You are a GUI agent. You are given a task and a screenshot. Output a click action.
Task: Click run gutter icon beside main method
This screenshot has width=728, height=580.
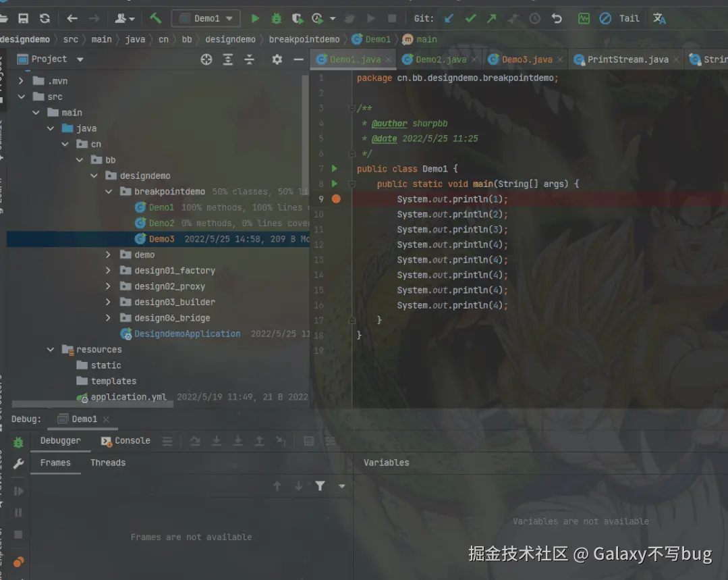pos(334,184)
